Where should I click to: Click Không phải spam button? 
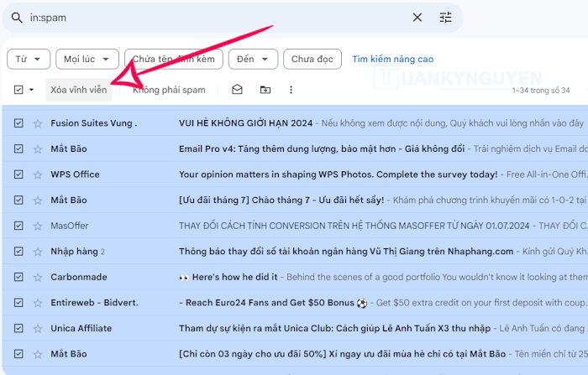169,90
